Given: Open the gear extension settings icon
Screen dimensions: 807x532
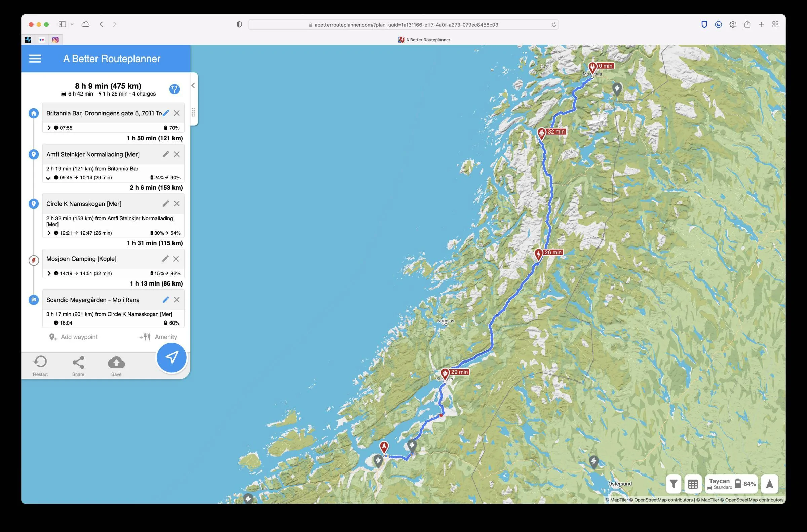Looking at the screenshot, I should pos(733,24).
